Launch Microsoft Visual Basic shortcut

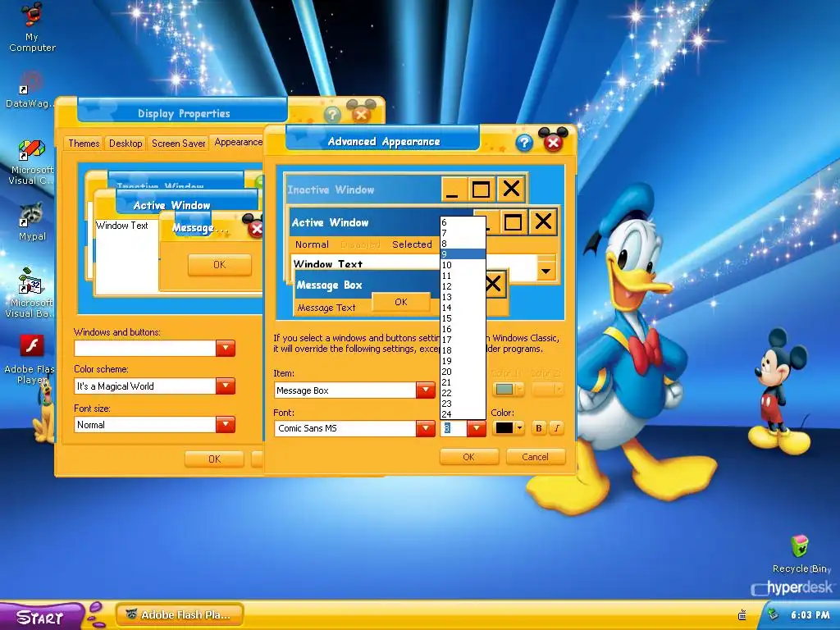coord(30,292)
